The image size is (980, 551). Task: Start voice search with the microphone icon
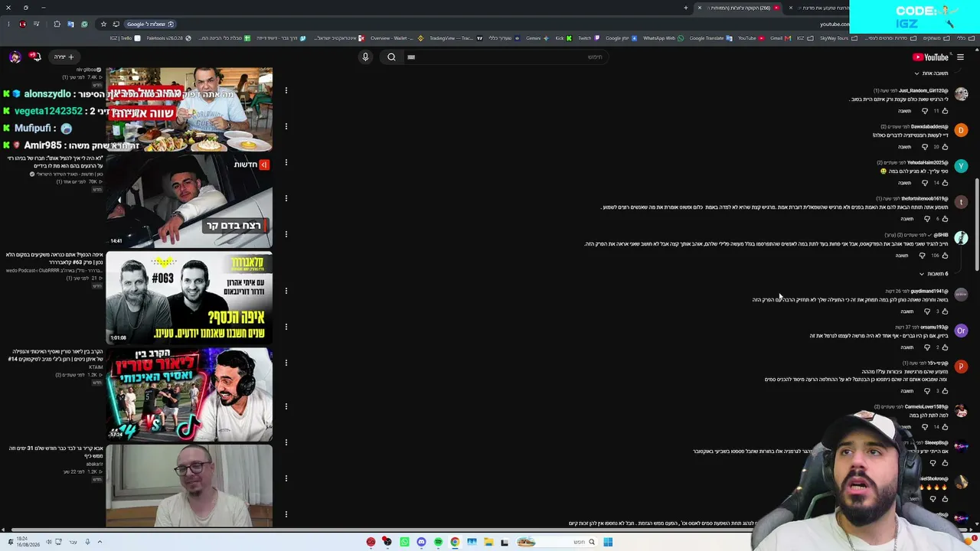(x=365, y=57)
